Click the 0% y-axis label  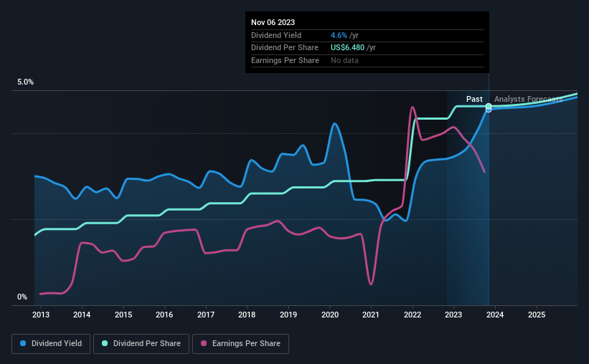pyautogui.click(x=22, y=297)
